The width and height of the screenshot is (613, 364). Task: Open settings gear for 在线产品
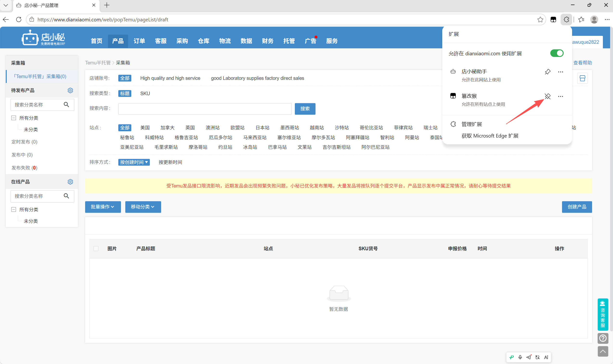pos(70,182)
